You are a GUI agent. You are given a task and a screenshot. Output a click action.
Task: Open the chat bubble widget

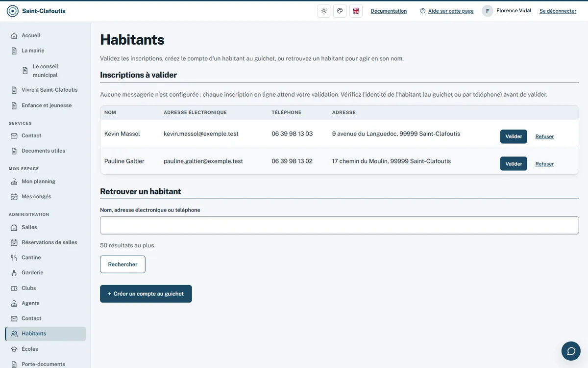point(571,351)
